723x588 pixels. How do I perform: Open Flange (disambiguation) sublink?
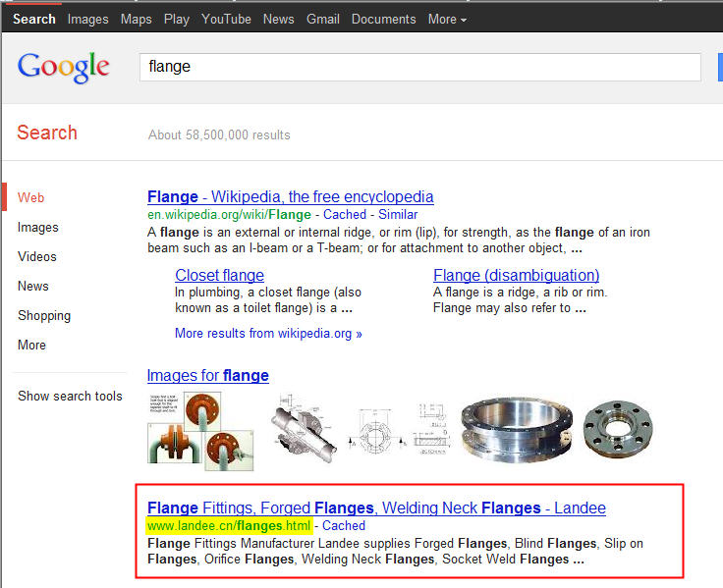pyautogui.click(x=517, y=275)
